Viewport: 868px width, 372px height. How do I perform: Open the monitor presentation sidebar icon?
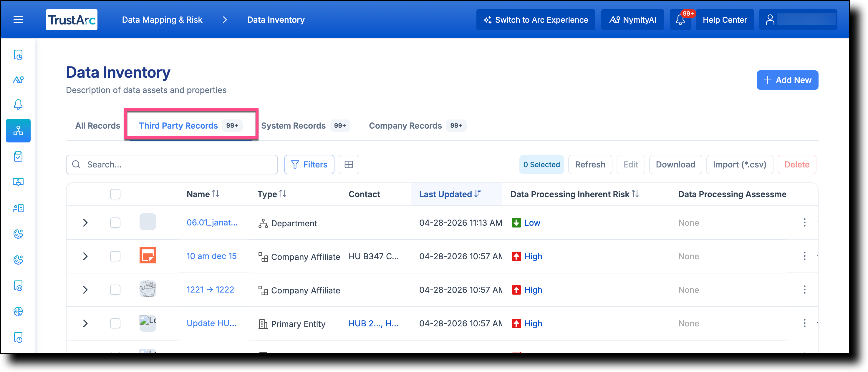click(x=18, y=182)
